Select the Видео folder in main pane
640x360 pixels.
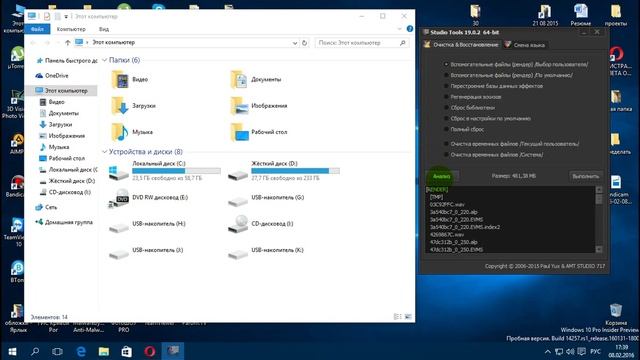pos(131,79)
